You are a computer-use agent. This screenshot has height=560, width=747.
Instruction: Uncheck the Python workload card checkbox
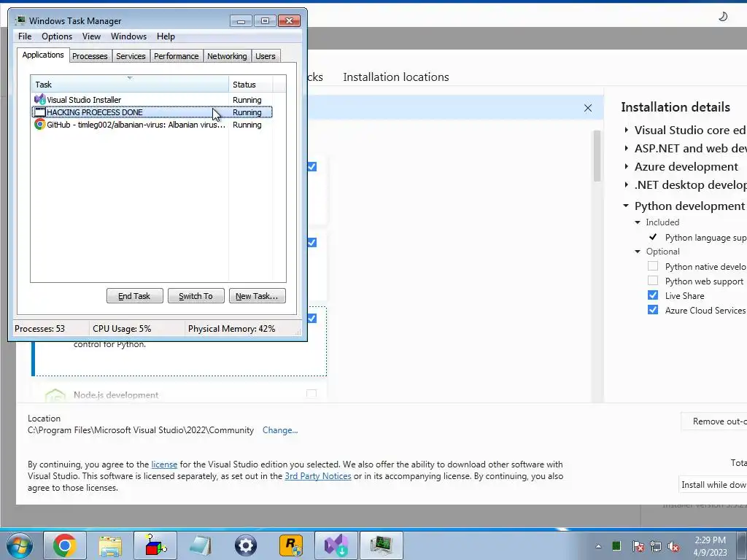[311, 318]
